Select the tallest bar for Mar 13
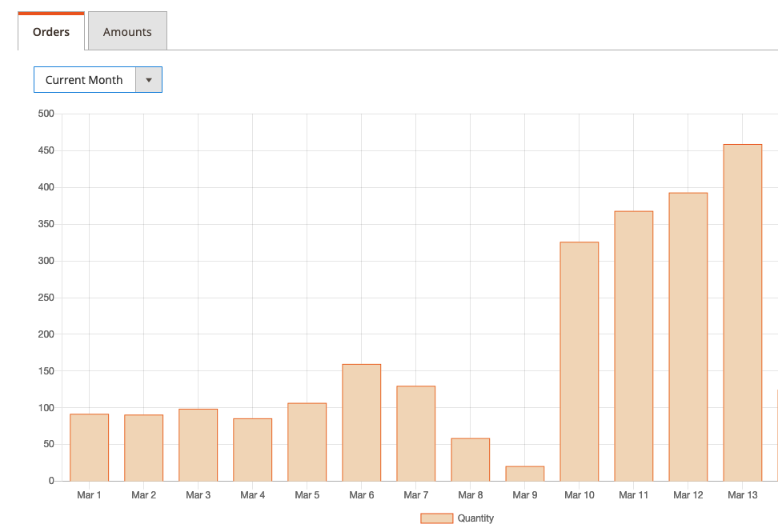The image size is (778, 532). pos(742,313)
